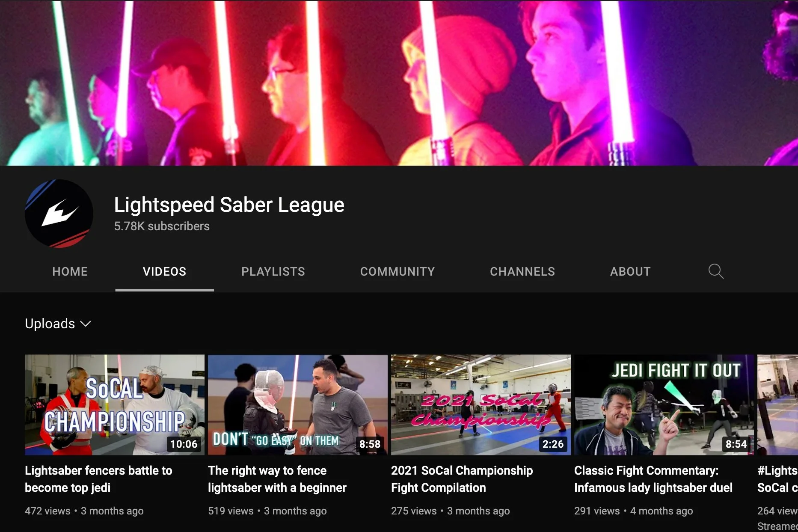This screenshot has height=532, width=798.
Task: Open the Lightspeed Saber League channel avatar
Action: (59, 214)
